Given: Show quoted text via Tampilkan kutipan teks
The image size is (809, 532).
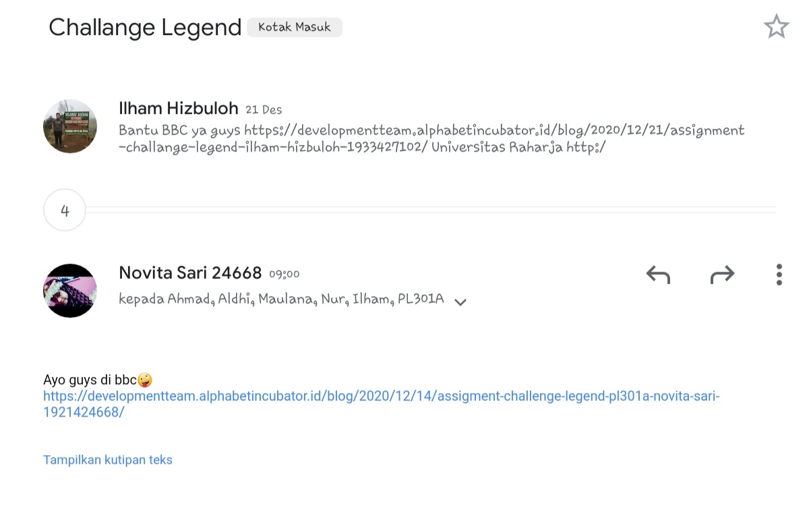Looking at the screenshot, I should click(x=108, y=460).
